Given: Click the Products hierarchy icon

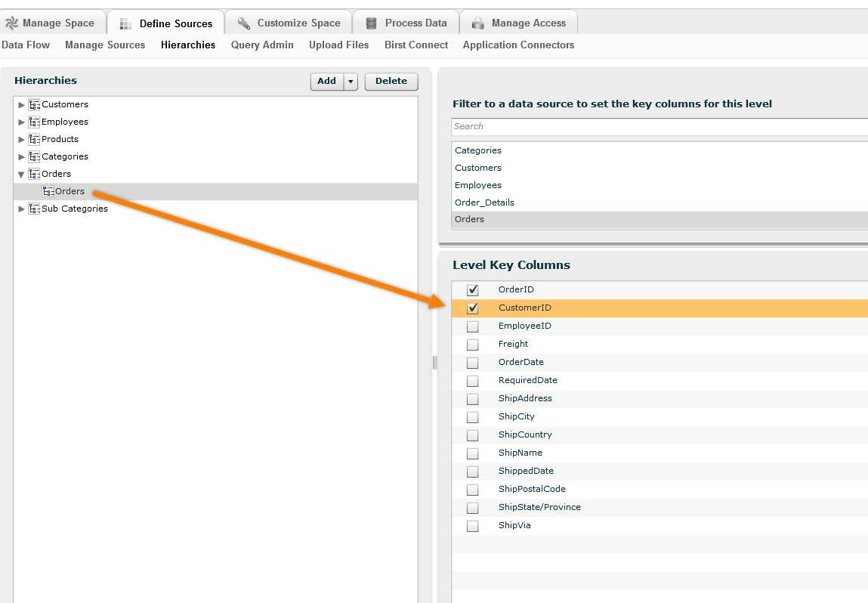Looking at the screenshot, I should (34, 139).
